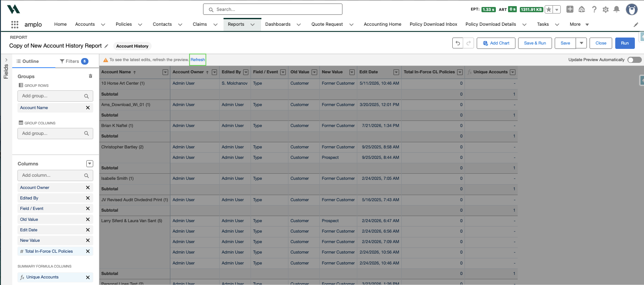Go to the Home tab
644x285 pixels.
[61, 24]
